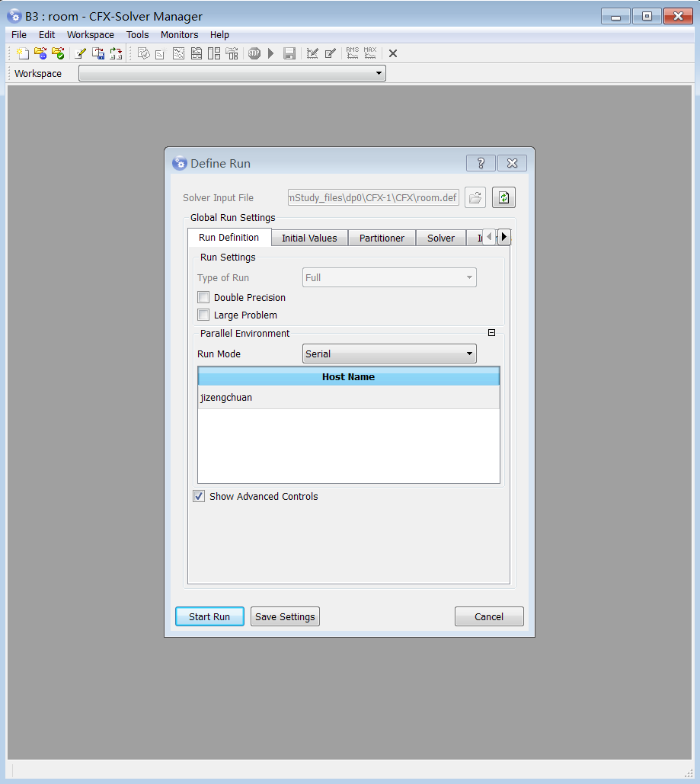Screen dimensions: 700x784
Task: Open the Run Mode Serial dropdown
Action: [x=389, y=354]
